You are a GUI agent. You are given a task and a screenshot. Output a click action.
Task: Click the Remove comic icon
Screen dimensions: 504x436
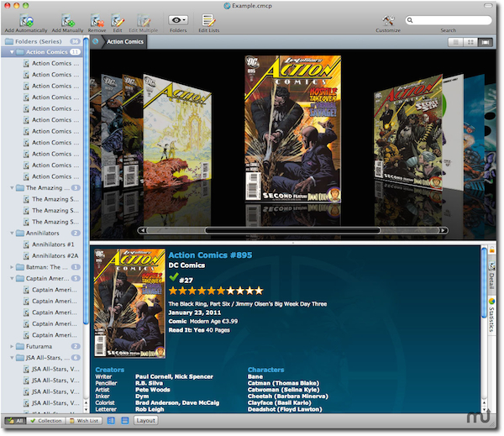coord(97,20)
